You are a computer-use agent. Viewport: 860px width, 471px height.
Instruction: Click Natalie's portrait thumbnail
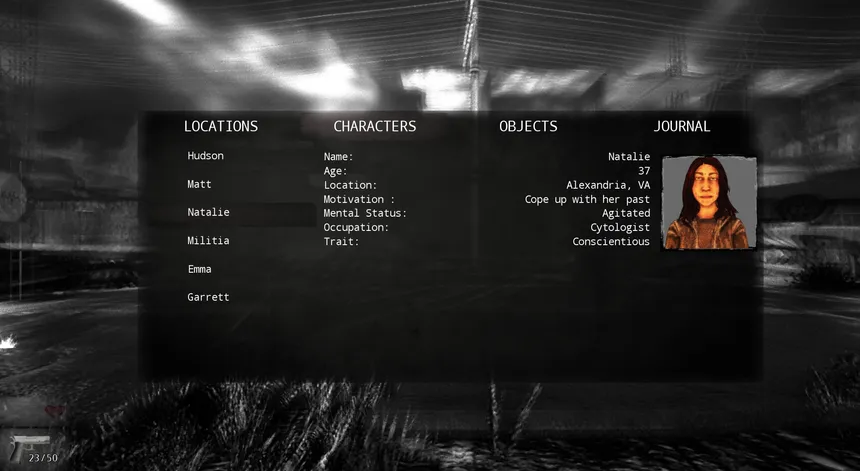point(709,203)
